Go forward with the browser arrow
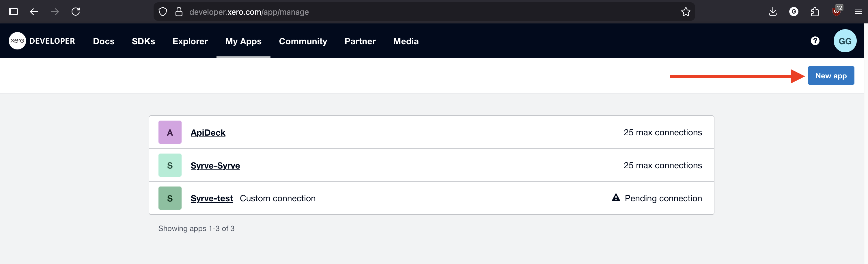868x264 pixels. point(55,12)
